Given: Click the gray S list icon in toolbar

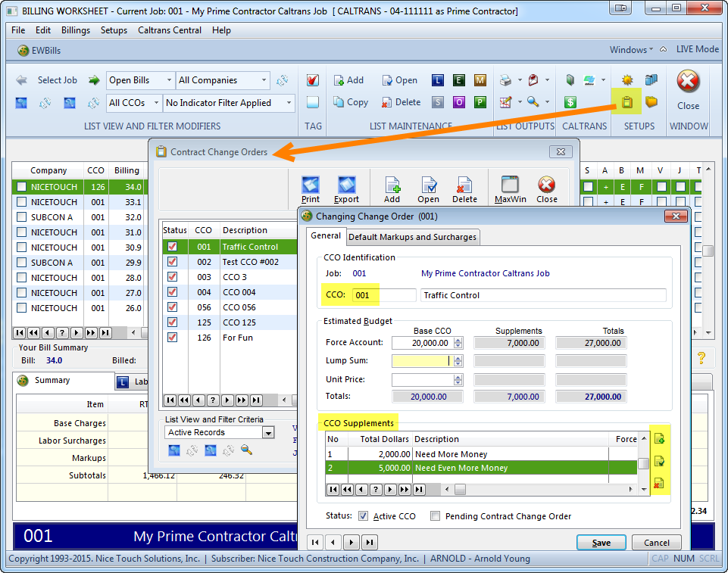Looking at the screenshot, I should 437,102.
